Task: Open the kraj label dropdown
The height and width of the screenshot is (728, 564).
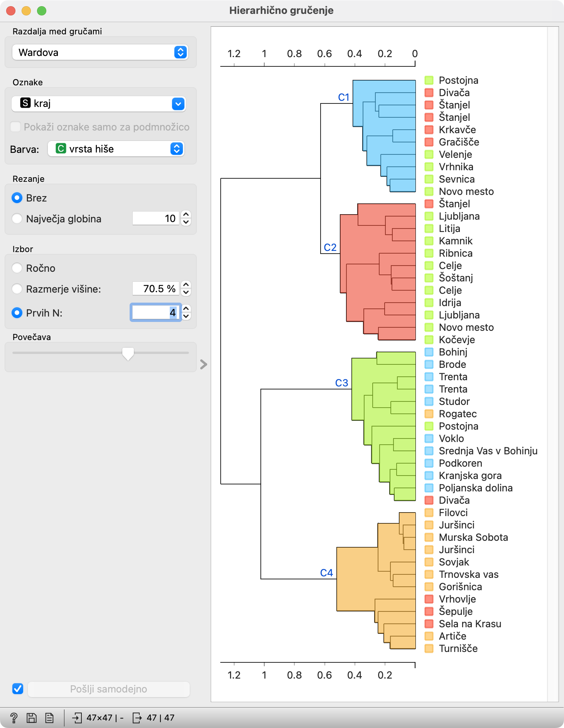Action: click(x=99, y=103)
